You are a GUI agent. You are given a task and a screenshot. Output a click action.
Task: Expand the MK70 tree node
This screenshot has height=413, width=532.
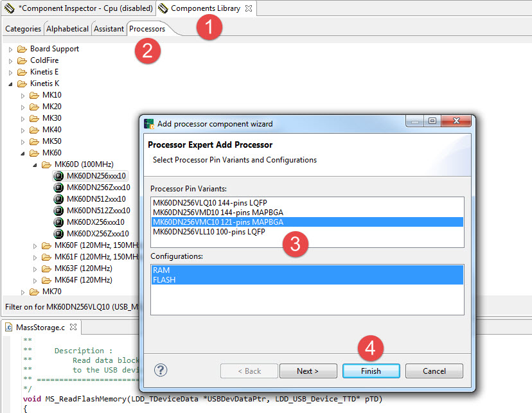point(22,292)
